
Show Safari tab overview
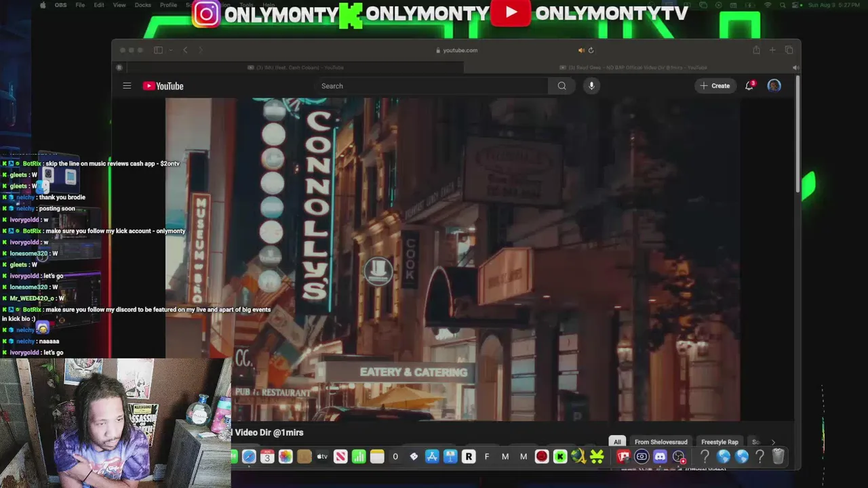pos(789,50)
